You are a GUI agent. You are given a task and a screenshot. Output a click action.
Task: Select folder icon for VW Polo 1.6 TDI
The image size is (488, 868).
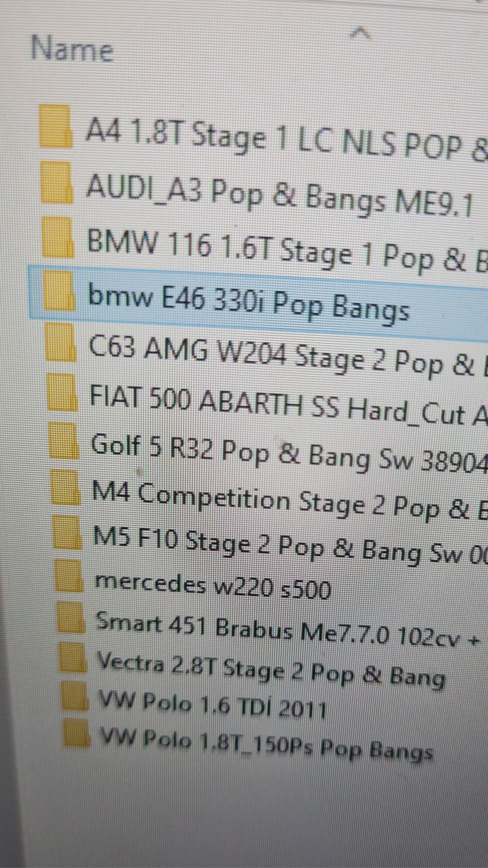click(x=76, y=695)
